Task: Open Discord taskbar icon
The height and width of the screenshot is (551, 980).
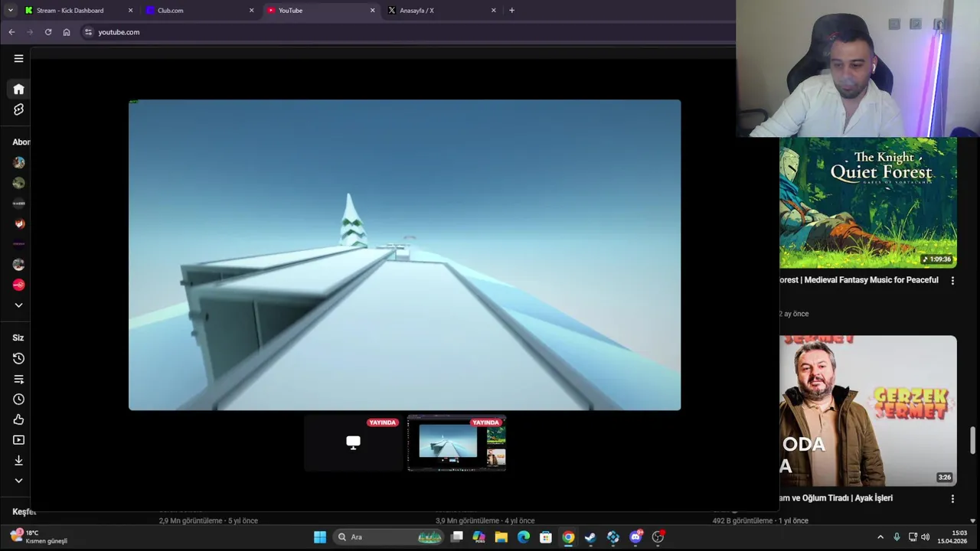Action: pyautogui.click(x=635, y=537)
